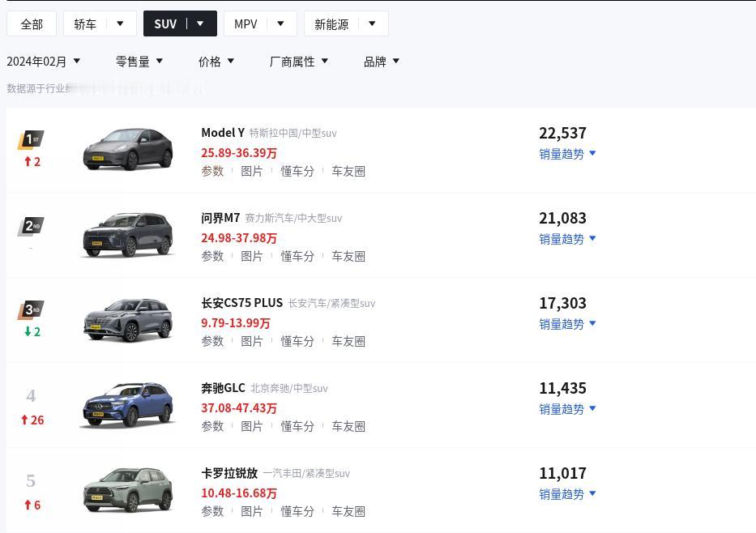Image resolution: width=756 pixels, height=533 pixels.
Task: Click the 奔驰GLC sales figure 11,435
Action: [562, 389]
